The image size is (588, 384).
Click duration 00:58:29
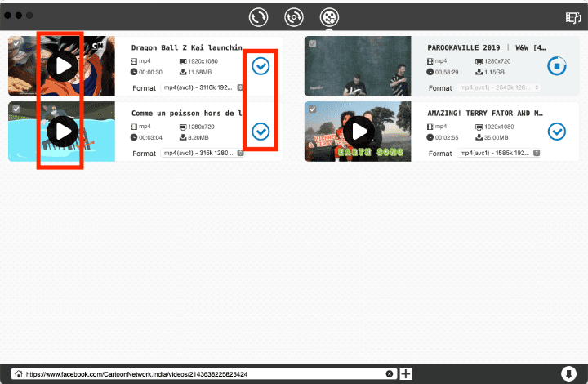(447, 72)
